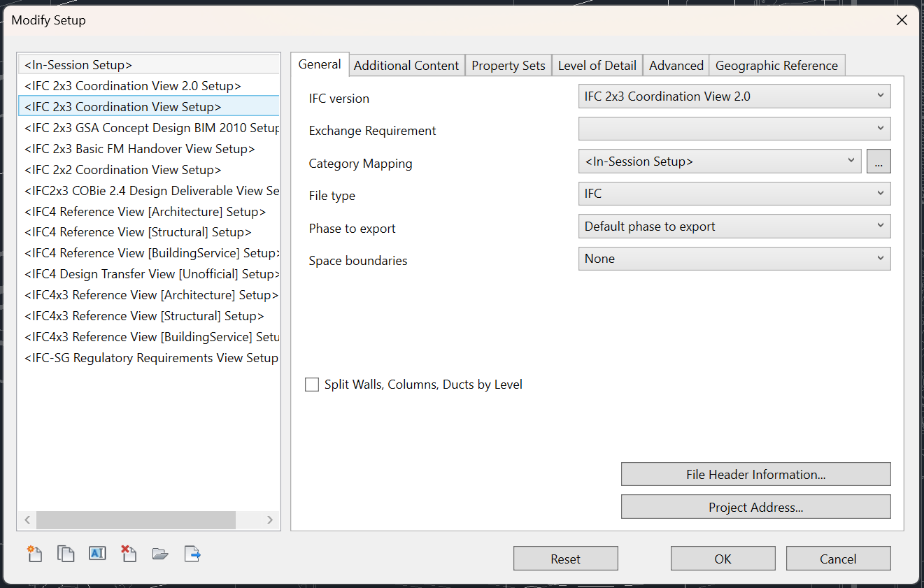The height and width of the screenshot is (588, 924).
Task: Click the setup list right scroll arrow
Action: point(270,519)
